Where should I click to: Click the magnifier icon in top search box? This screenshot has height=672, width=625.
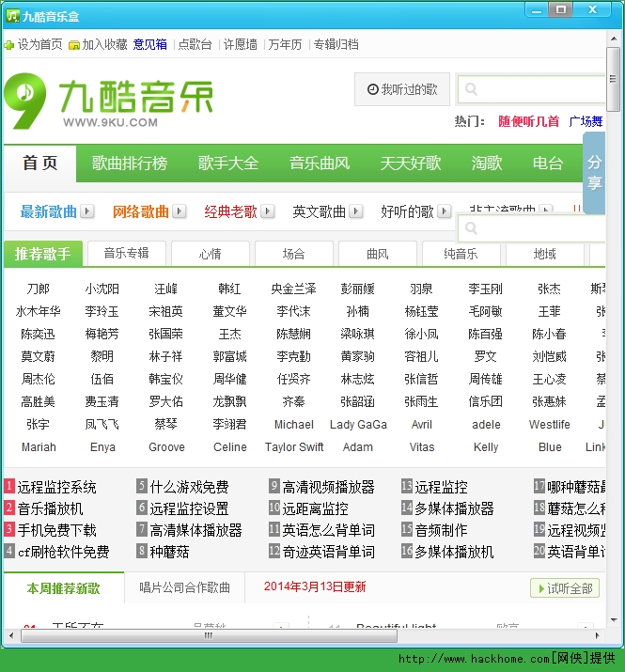point(471,88)
